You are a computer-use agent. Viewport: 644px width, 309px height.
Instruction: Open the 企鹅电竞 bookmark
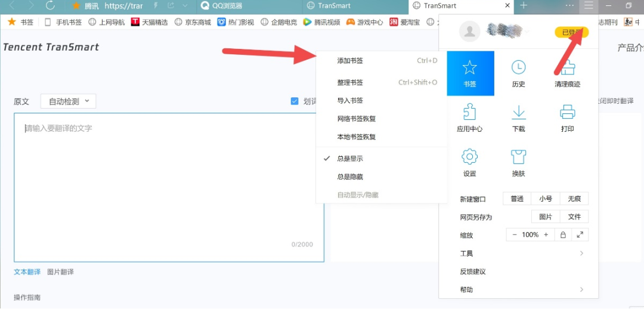click(x=278, y=22)
